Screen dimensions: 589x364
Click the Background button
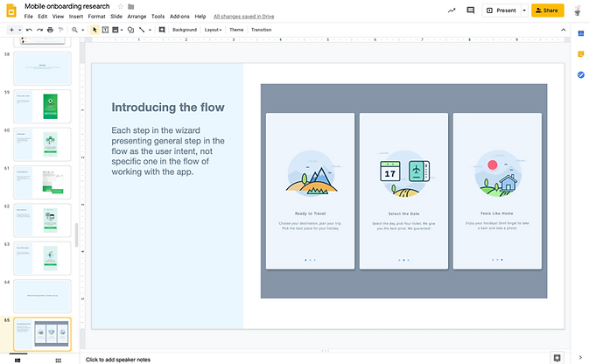pos(185,30)
